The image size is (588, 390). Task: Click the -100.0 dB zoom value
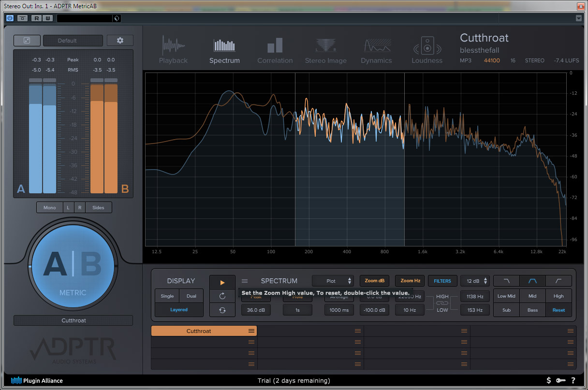point(374,310)
